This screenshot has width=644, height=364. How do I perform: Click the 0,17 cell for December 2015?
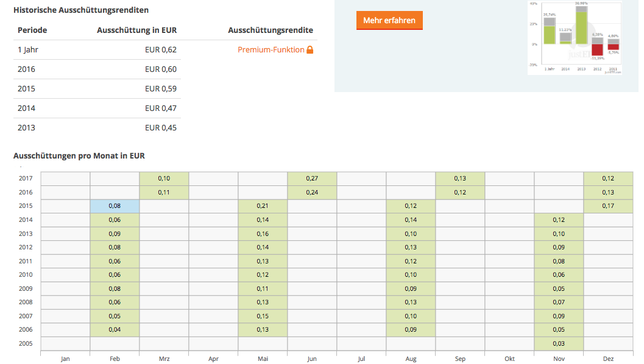coord(607,206)
